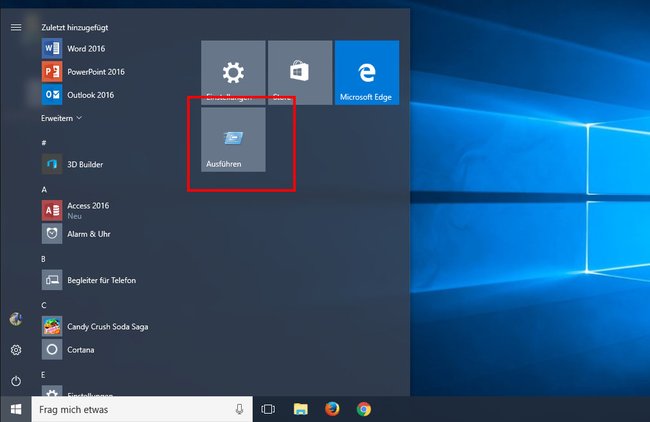The width and height of the screenshot is (650, 422).
Task: Click the PowerPoint 2016 label
Action: [96, 72]
